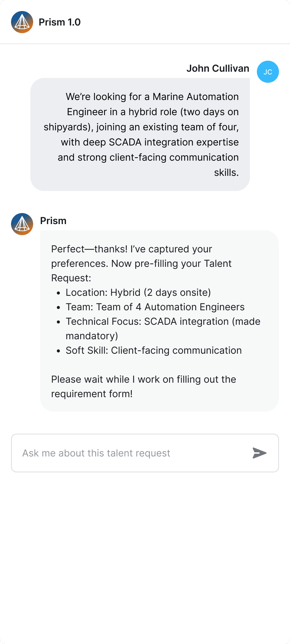Click the word 'skills.' ending John's message
The image size is (290, 644).
(226, 172)
